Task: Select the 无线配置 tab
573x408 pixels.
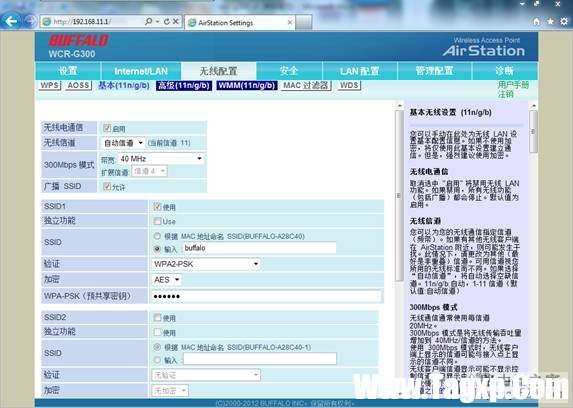Action: click(x=219, y=71)
